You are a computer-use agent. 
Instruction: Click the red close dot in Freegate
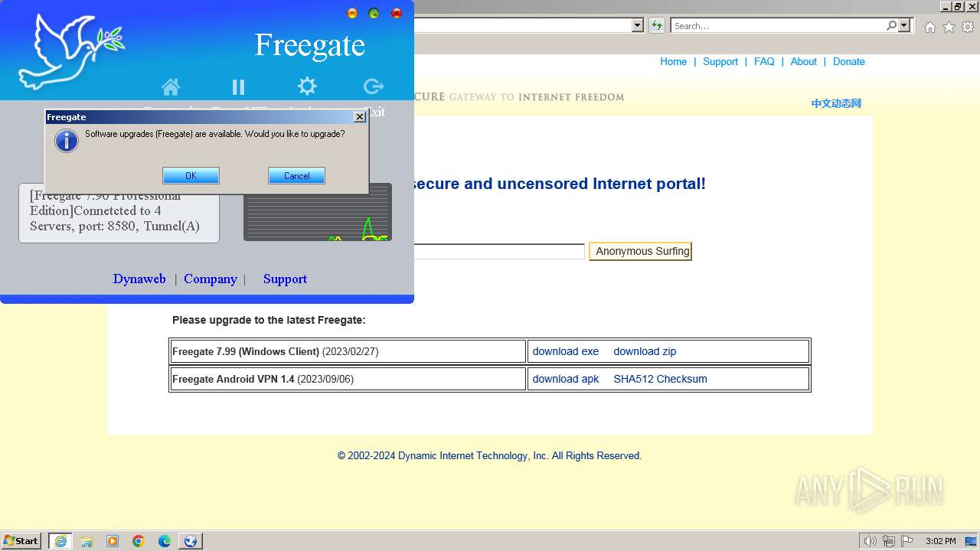(x=397, y=13)
